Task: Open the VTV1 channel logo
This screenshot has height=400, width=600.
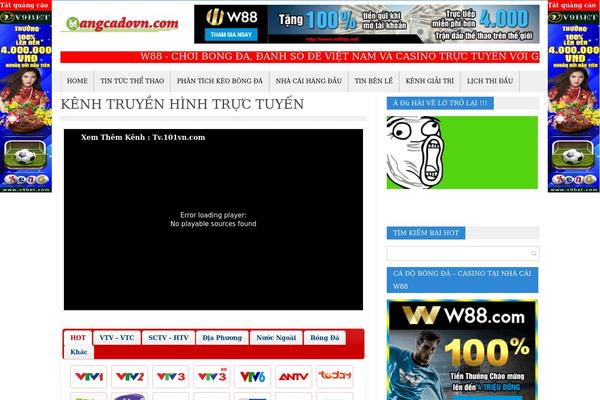Action: click(88, 377)
